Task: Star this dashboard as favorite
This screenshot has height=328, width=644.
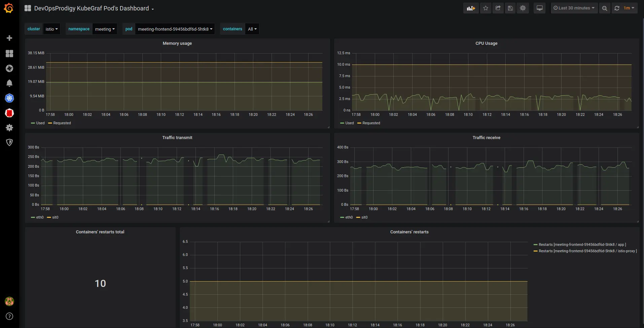Action: 486,8
